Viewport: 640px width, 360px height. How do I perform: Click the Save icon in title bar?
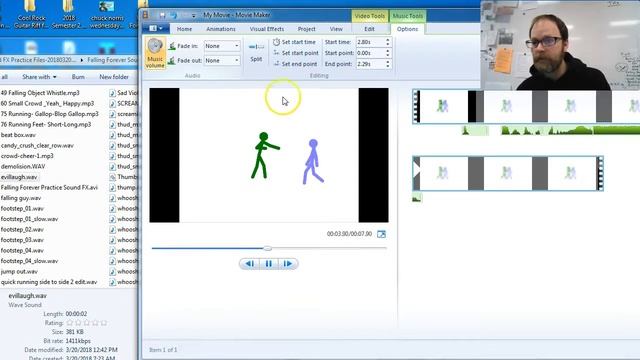point(162,16)
